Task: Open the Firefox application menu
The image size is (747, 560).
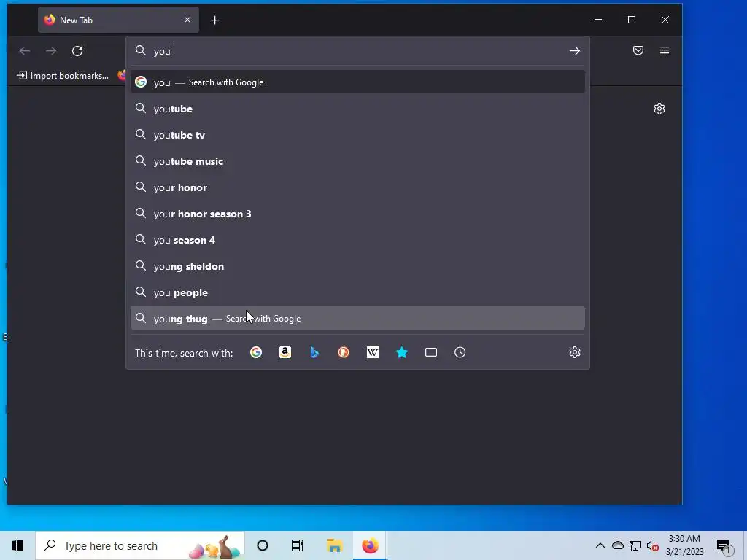Action: pos(664,50)
